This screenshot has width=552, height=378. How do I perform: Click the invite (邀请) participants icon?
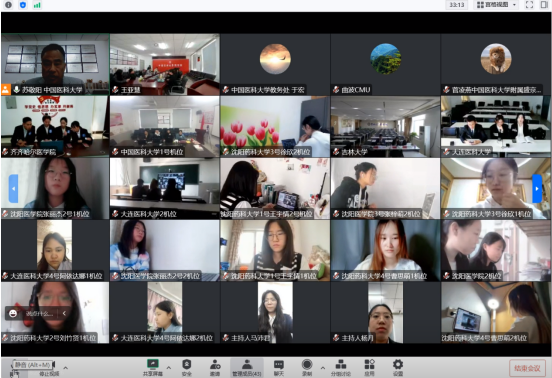coord(215,367)
